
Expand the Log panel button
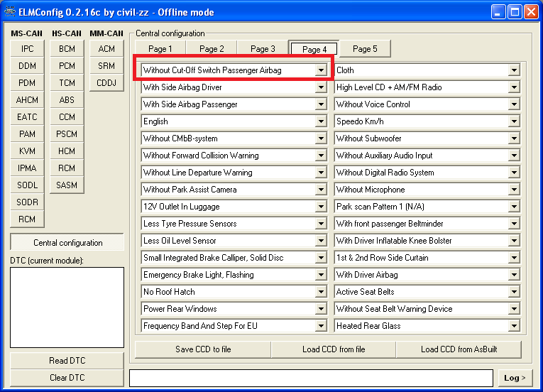(x=514, y=378)
